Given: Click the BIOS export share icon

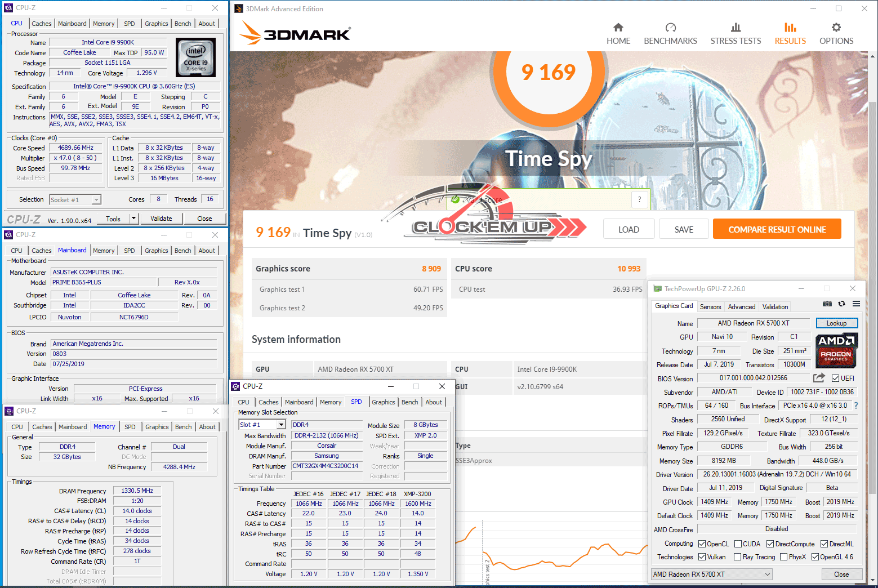Looking at the screenshot, I should coord(819,378).
